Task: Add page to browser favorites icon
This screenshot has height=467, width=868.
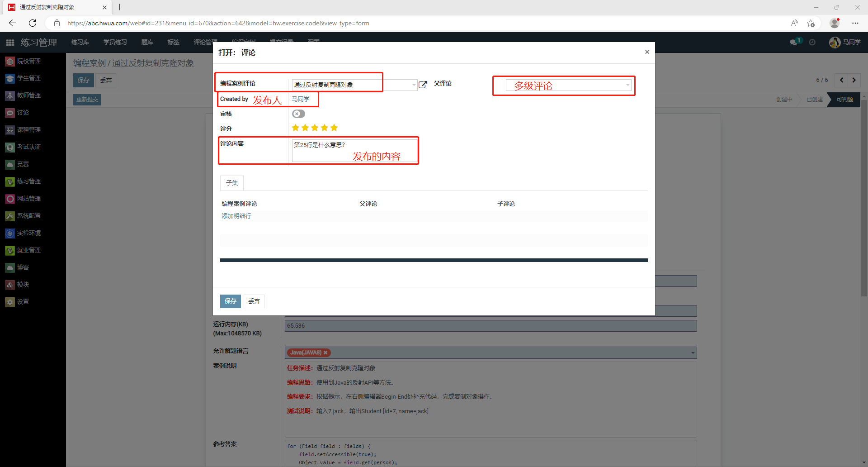Action: [x=811, y=23]
